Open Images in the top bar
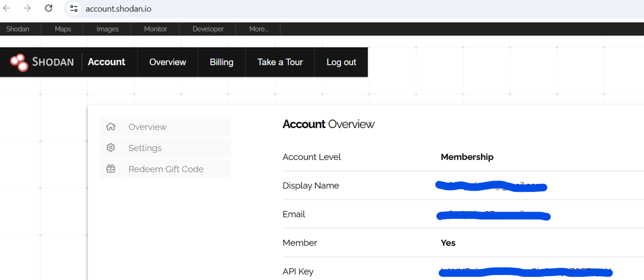644x280 pixels. [x=108, y=29]
